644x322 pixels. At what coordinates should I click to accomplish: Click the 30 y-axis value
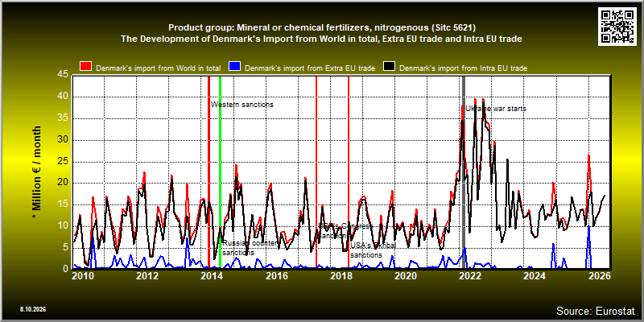(x=62, y=140)
